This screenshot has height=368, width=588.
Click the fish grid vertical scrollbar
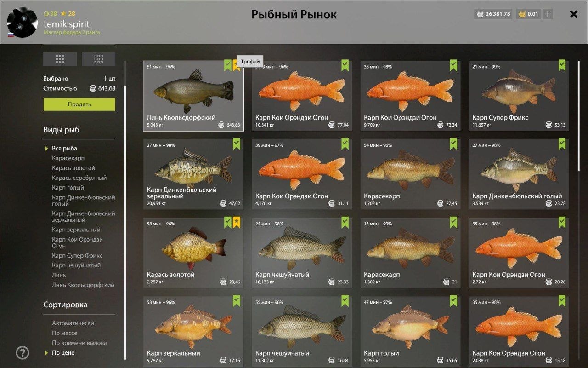click(x=579, y=115)
